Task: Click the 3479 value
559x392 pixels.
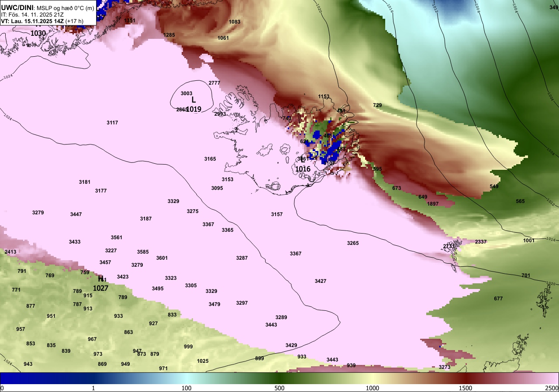Action: click(x=214, y=304)
